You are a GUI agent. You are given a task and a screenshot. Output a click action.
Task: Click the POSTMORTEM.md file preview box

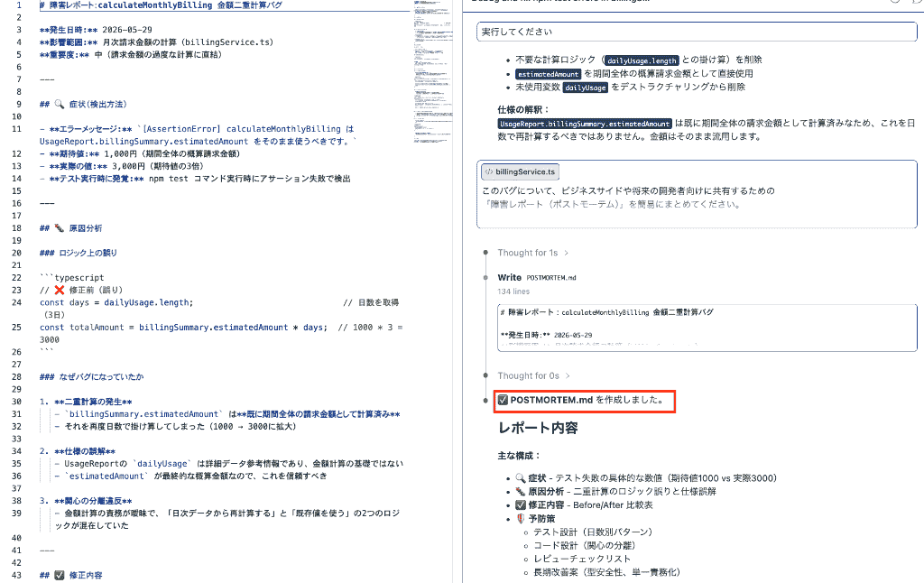[707, 328]
